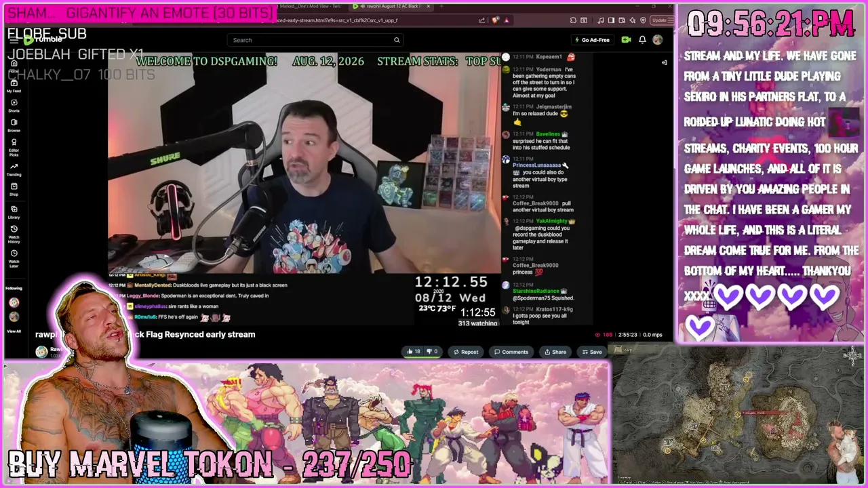Click the Save button under the video
868x488 pixels.
(x=592, y=352)
